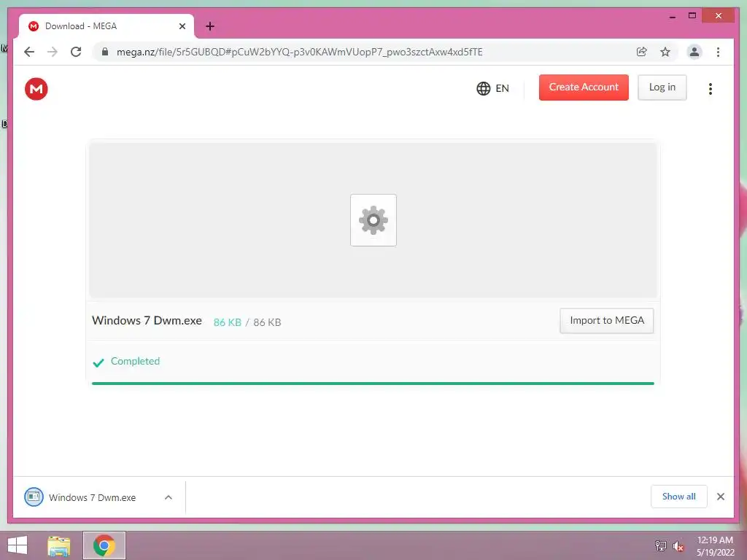747x560 pixels.
Task: Click the green Completed status text
Action: 135,361
